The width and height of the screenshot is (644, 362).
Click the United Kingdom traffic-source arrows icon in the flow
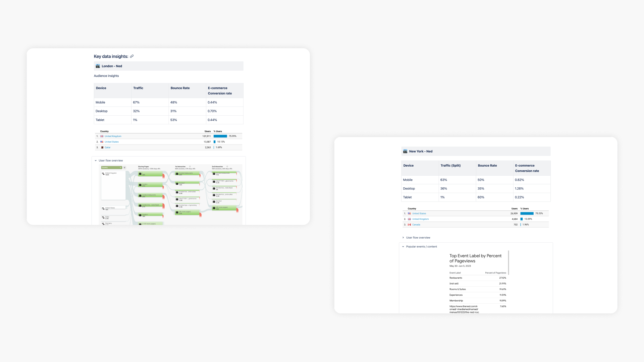(x=103, y=174)
